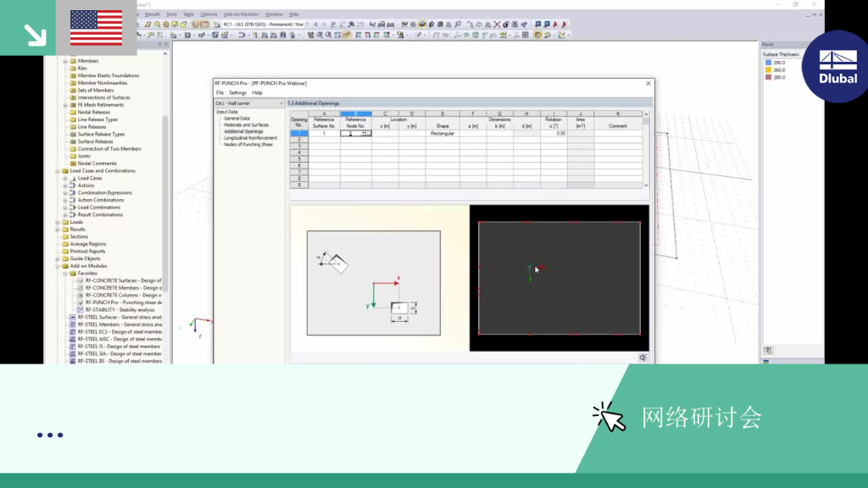Toggle RF-CONCRETE Surfaces favorite checkbox
The width and height of the screenshot is (868, 488).
pyautogui.click(x=81, y=280)
